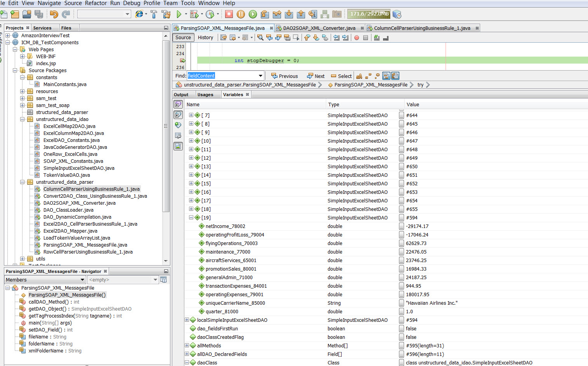Click the Next button in Find bar

(316, 76)
